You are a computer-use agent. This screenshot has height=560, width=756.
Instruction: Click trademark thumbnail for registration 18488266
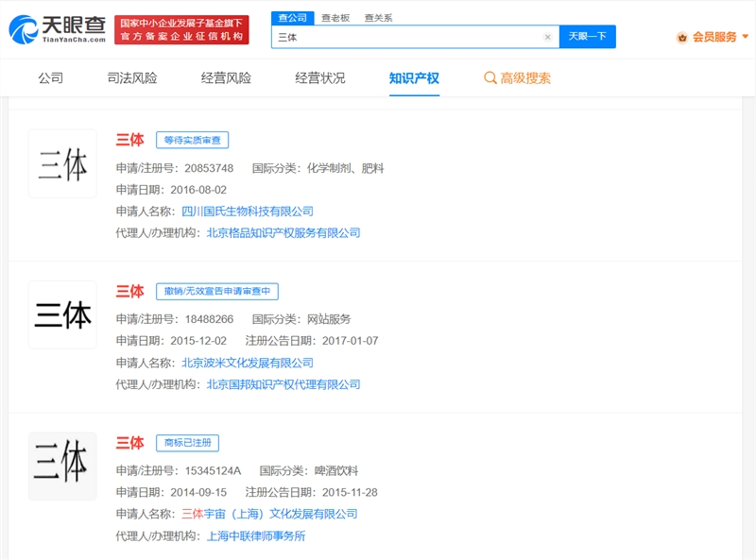point(62,314)
